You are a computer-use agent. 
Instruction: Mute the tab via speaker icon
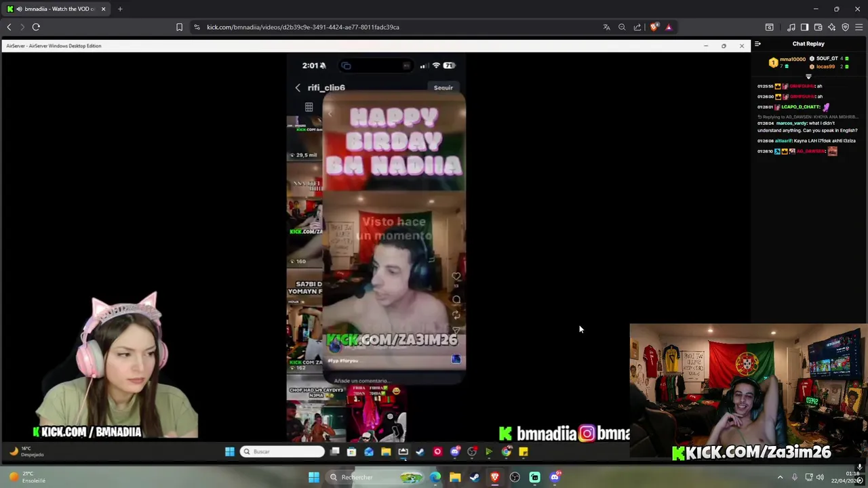[19, 9]
